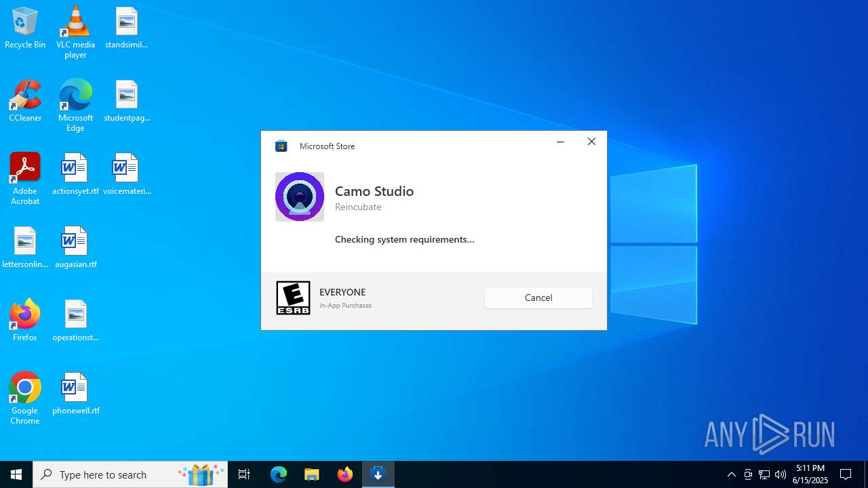This screenshot has height=488, width=868.
Task: Select the CCleaner desktop shortcut
Action: coord(25,101)
